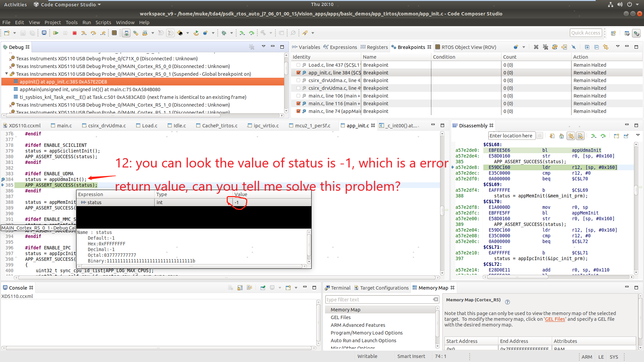The height and width of the screenshot is (362, 644).
Task: Click the Restart toolbar icon
Action: [196, 33]
